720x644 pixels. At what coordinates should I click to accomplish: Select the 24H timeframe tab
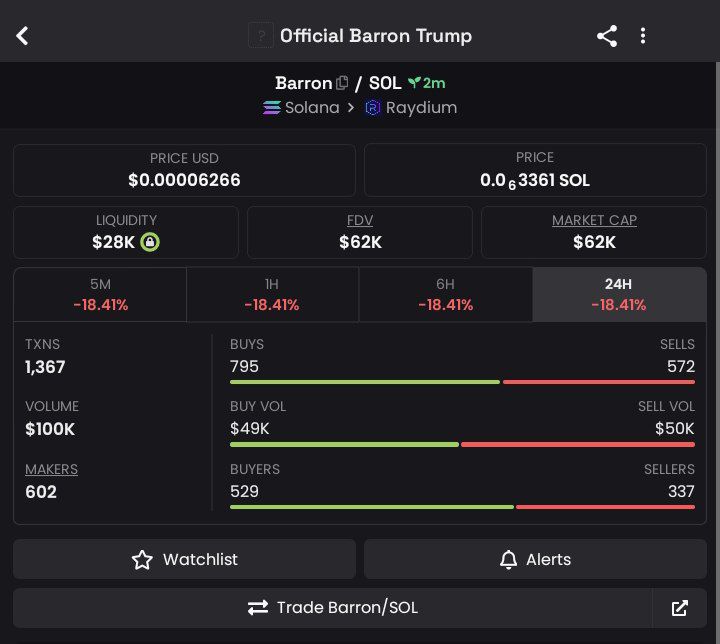(619, 294)
